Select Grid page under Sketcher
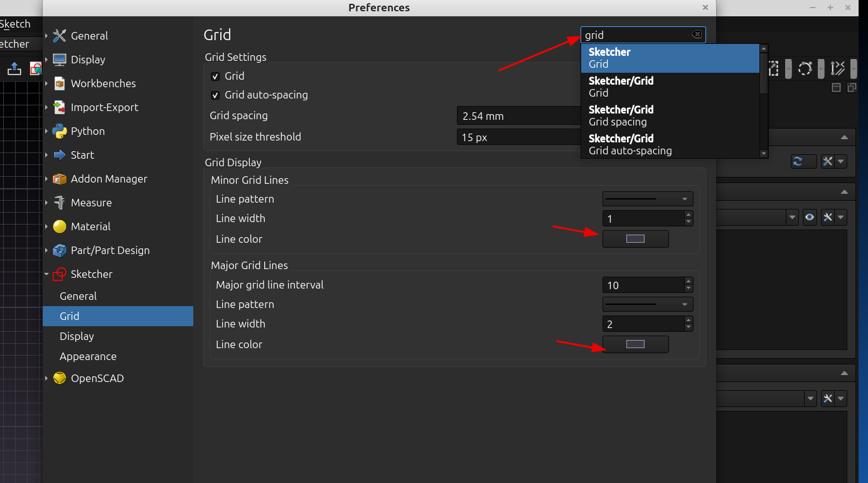This screenshot has height=483, width=868. click(x=118, y=316)
